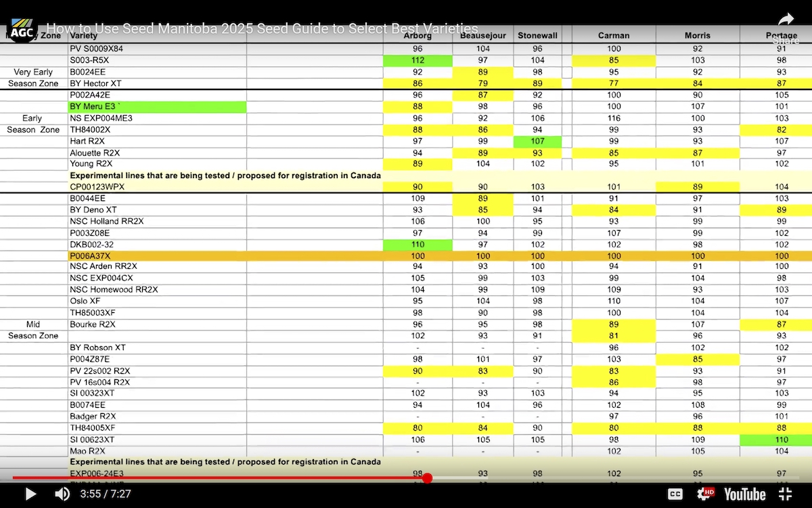
Task: Click the P006A37X check variety row
Action: (x=406, y=255)
